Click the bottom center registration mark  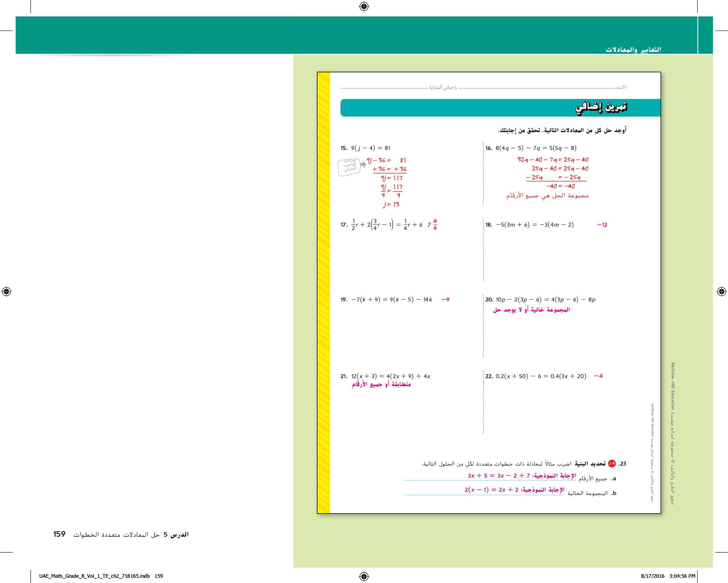click(364, 576)
